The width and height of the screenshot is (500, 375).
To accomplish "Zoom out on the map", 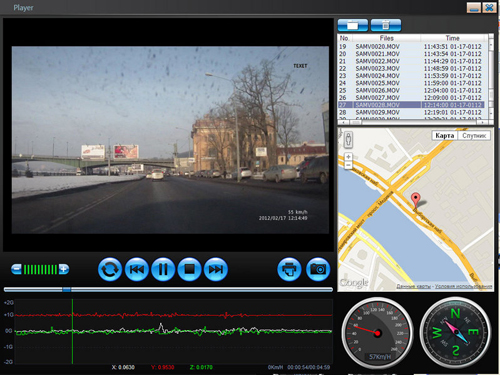I will (348, 165).
